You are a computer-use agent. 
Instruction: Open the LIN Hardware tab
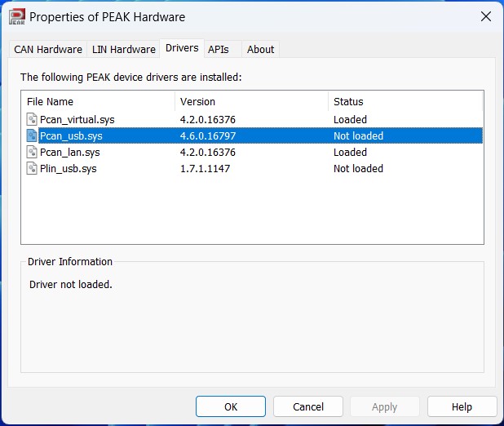(x=124, y=50)
